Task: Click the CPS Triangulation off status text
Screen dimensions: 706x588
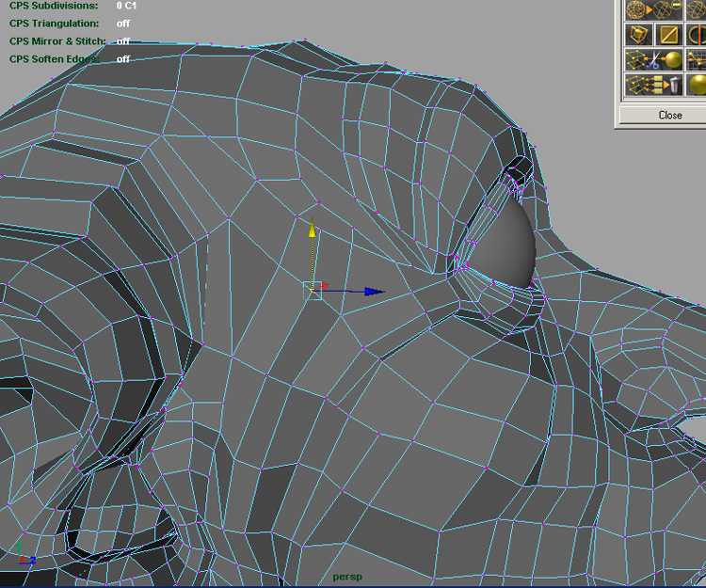Action: [123, 23]
